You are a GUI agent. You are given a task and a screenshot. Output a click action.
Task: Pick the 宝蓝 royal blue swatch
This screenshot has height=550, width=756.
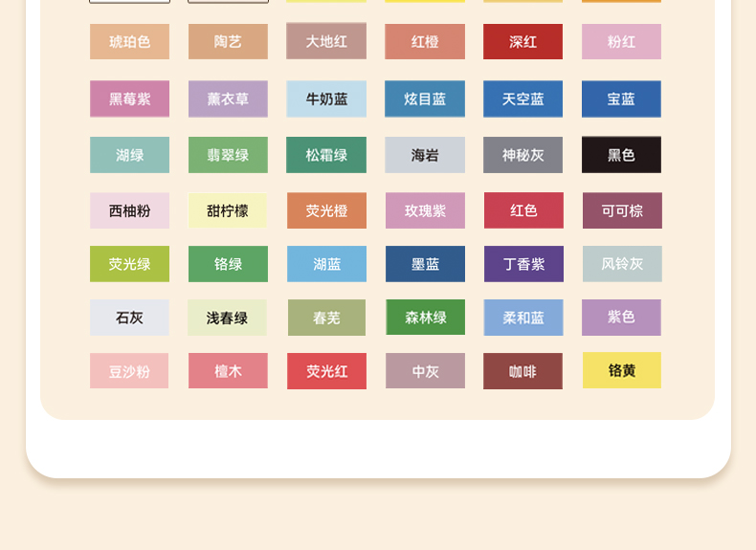click(x=621, y=99)
